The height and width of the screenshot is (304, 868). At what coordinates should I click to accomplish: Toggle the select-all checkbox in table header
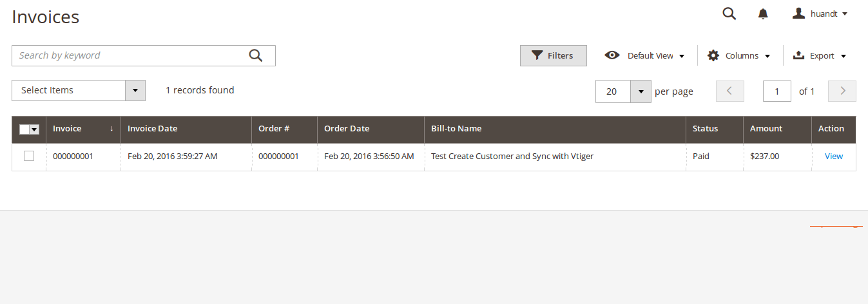pos(24,129)
